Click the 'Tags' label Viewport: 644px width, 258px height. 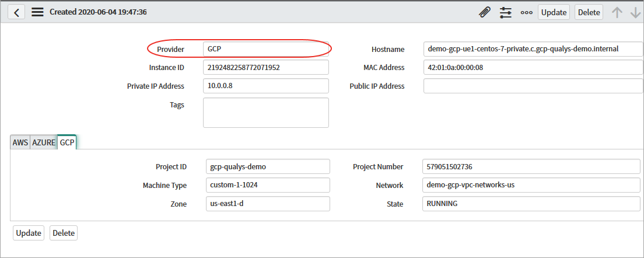177,104
